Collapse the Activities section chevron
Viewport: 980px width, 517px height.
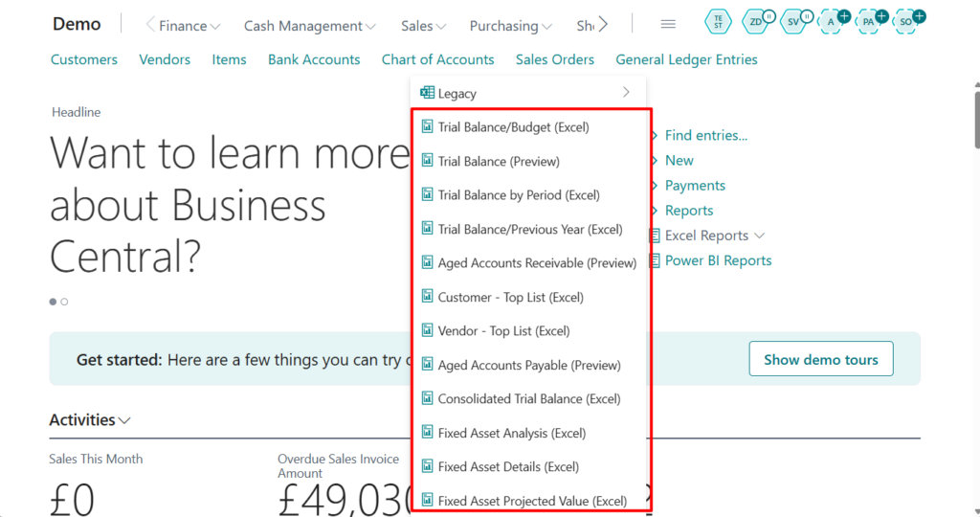(125, 420)
